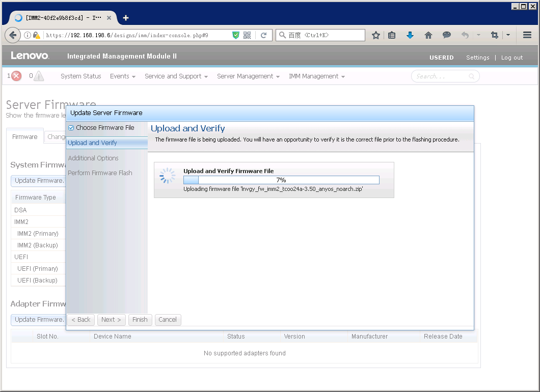Click the warning triangle status icon
Image resolution: width=540 pixels, height=392 pixels.
[39, 76]
